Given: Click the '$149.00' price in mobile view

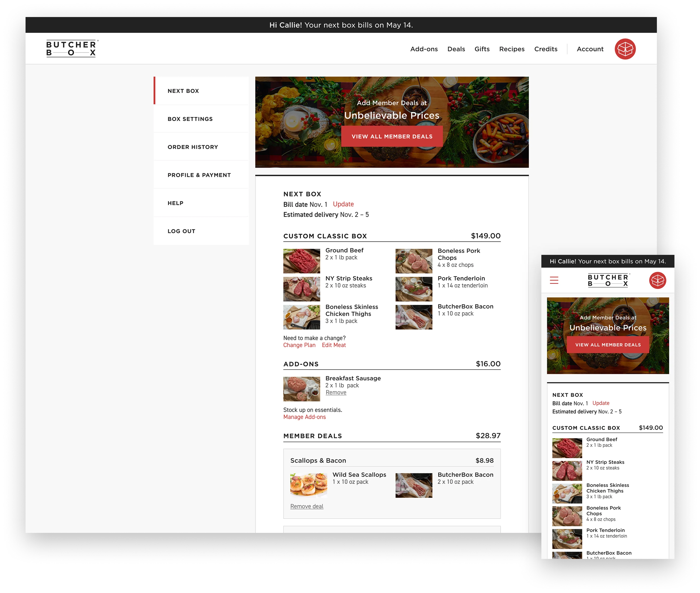Looking at the screenshot, I should pyautogui.click(x=650, y=428).
